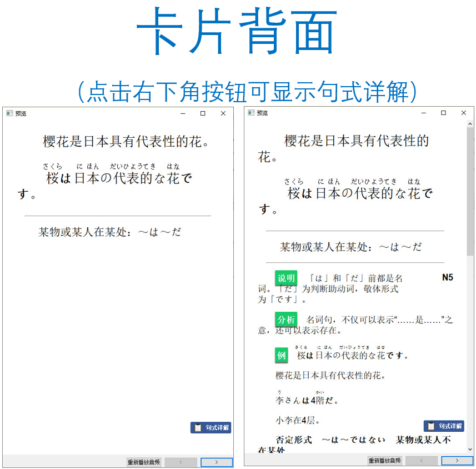Viewport: 476px width, 469px height.
Task: Click the app icon in left window title bar
Action: pos(9,113)
